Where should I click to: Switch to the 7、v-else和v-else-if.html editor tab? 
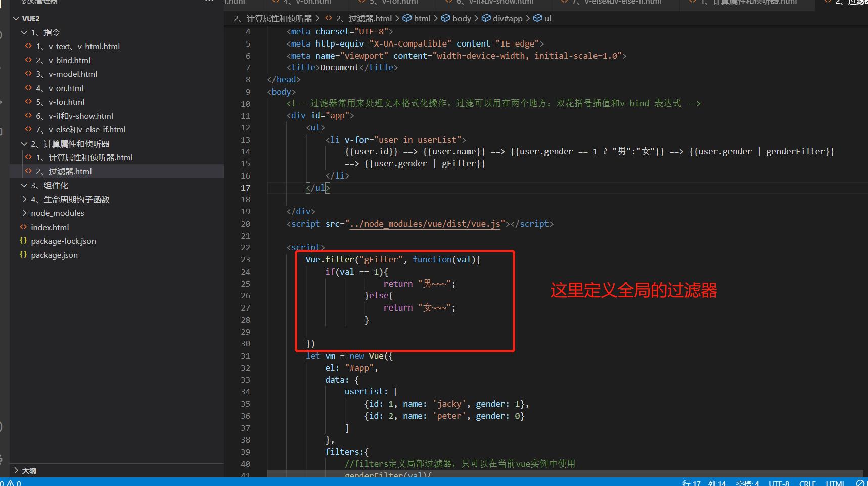pyautogui.click(x=617, y=2)
